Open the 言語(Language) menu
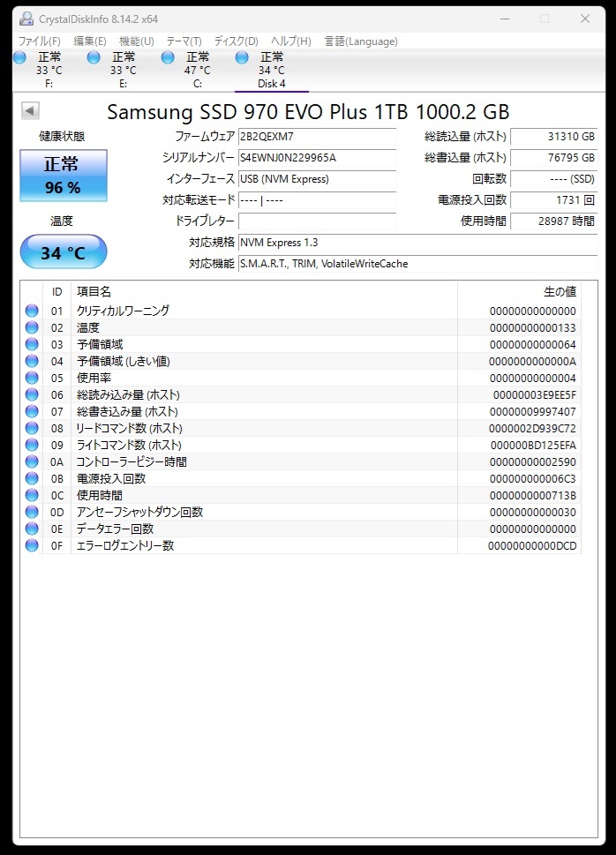This screenshot has width=616, height=855. [x=361, y=41]
